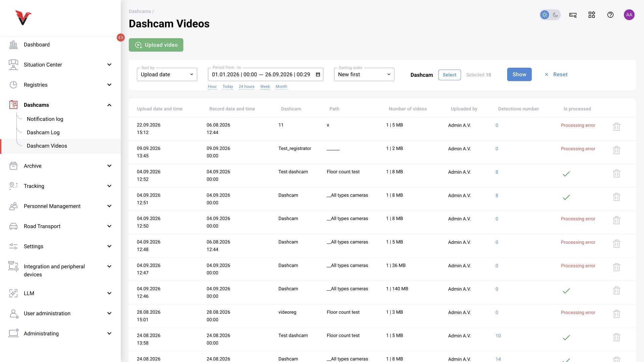This screenshot has height=362, width=644.
Task: Expand Personnel Management section
Action: (60, 206)
